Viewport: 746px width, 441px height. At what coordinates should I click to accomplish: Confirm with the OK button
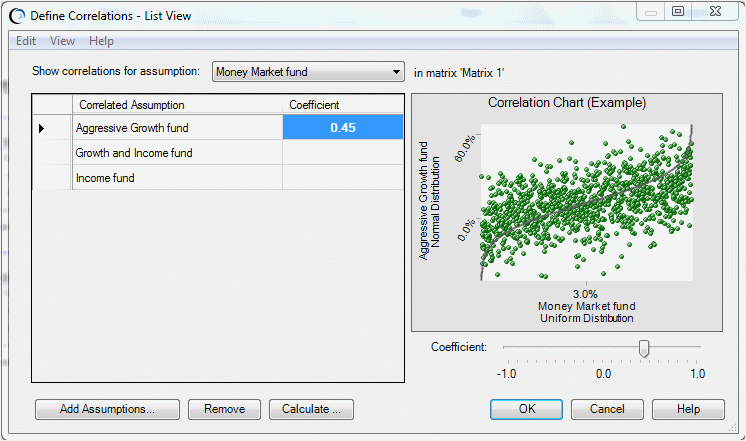point(527,409)
